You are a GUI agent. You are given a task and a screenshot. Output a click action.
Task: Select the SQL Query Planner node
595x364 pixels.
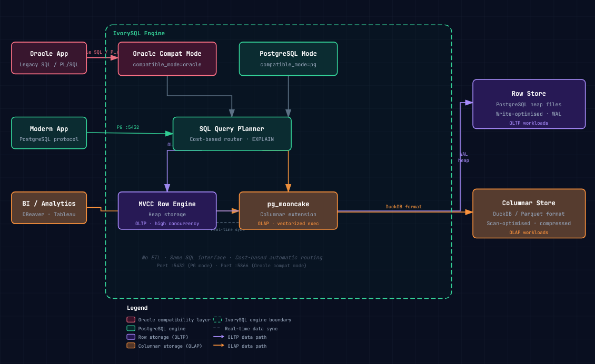(232, 134)
